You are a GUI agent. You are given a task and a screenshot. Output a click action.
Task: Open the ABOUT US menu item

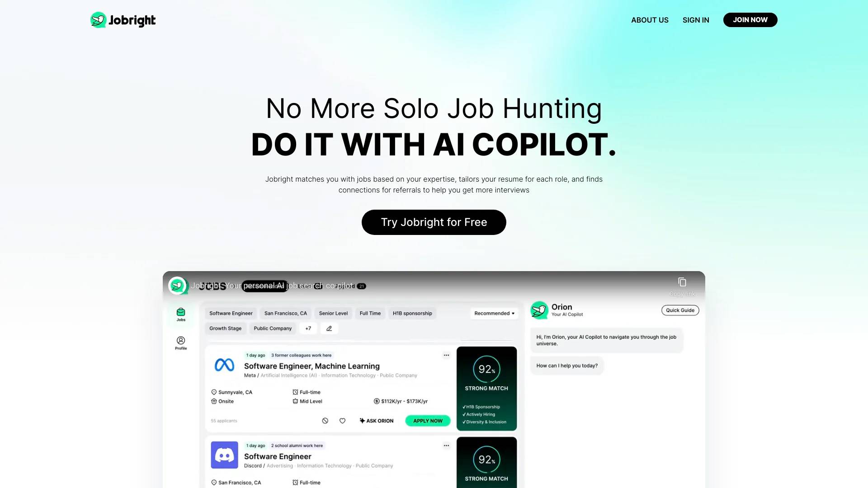(650, 20)
